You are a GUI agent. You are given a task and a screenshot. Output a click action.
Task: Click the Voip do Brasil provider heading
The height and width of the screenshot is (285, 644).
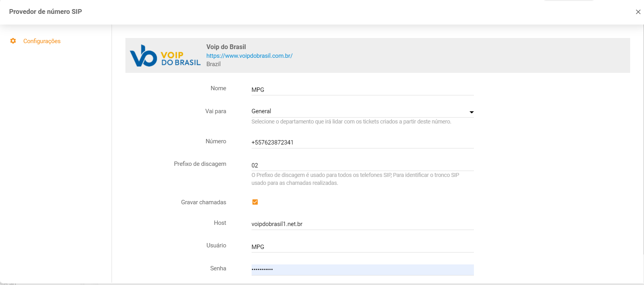[x=226, y=47]
